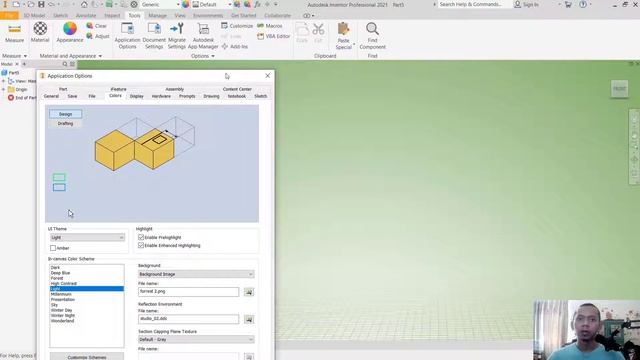Open the File menu
Screen dimensions: 640x360
(x=9, y=16)
